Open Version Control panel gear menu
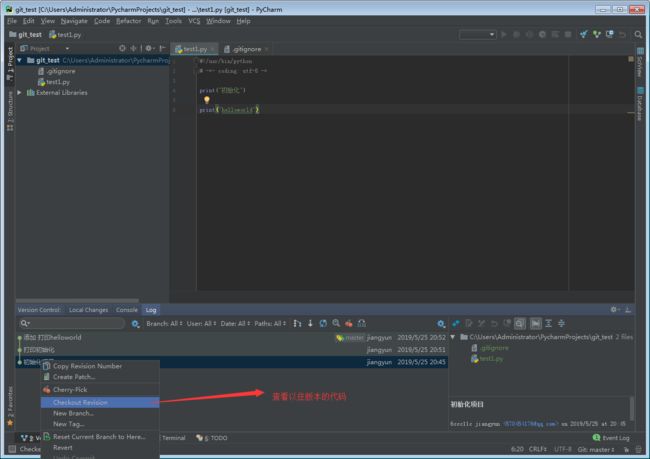650x459 pixels. click(614, 310)
